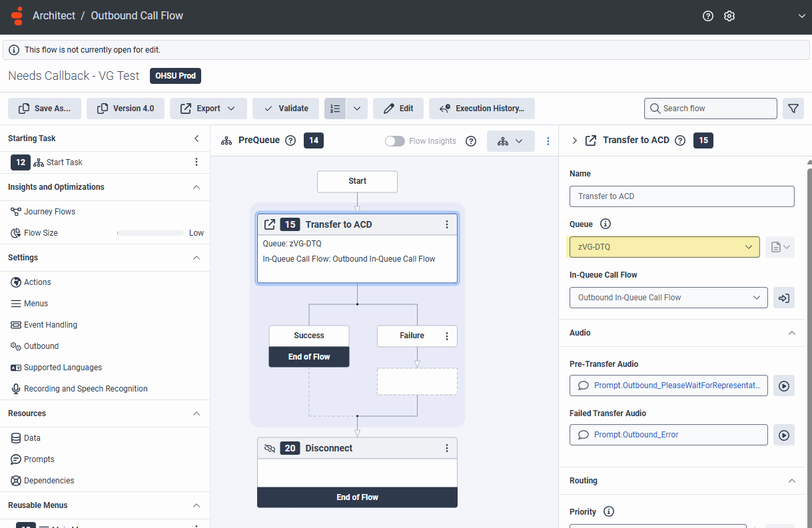
Task: Open the help question mark in header
Action: (x=708, y=16)
